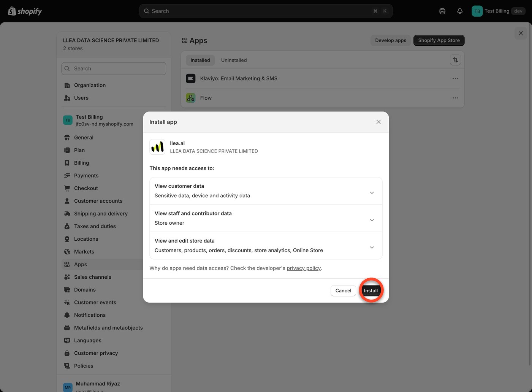Expand View staff and contributor data permission

(x=372, y=220)
